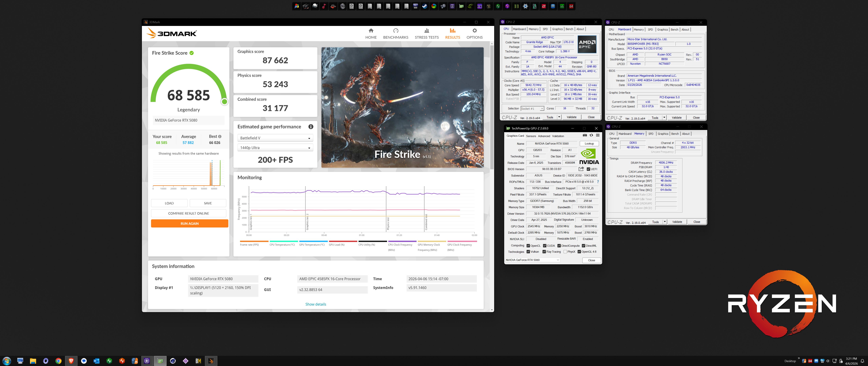This screenshot has width=868, height=366.
Task: Click the BIOS export share icon
Action: 581,169
